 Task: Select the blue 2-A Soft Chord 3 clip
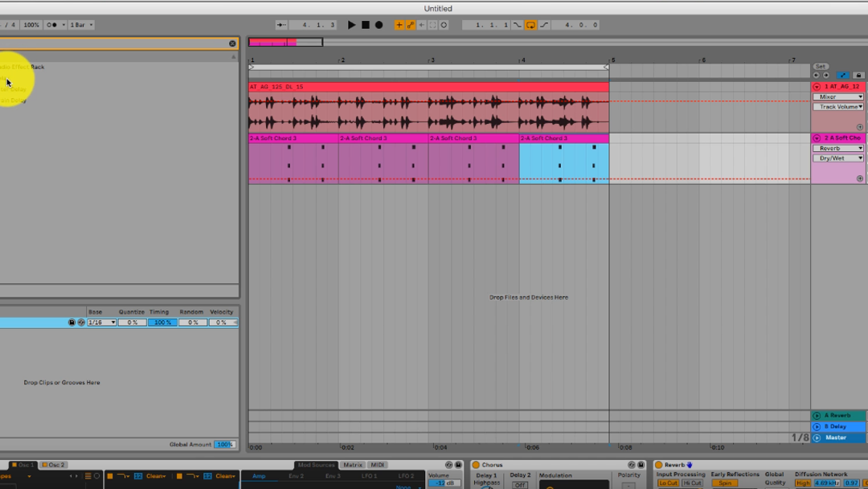point(563,159)
